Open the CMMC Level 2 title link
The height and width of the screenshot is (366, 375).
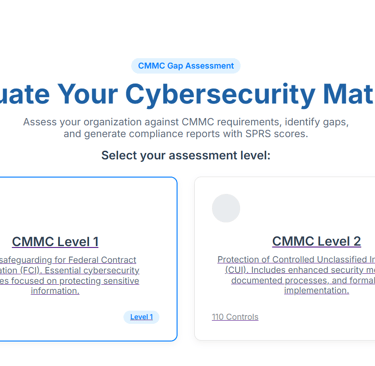pyautogui.click(x=316, y=241)
